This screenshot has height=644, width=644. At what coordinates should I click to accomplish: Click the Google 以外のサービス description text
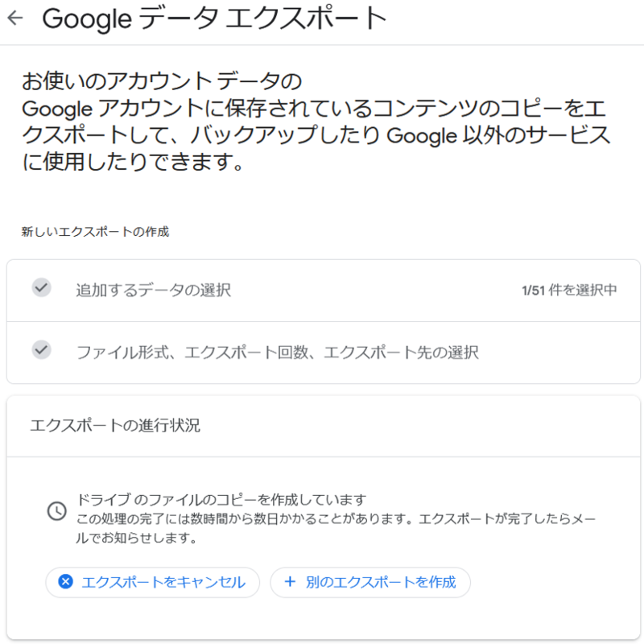click(498, 135)
